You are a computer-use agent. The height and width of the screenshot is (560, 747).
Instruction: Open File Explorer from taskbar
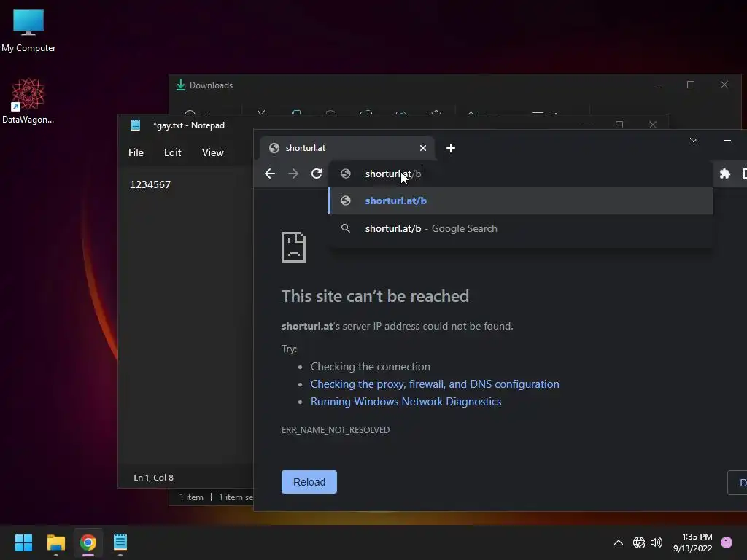tap(55, 542)
